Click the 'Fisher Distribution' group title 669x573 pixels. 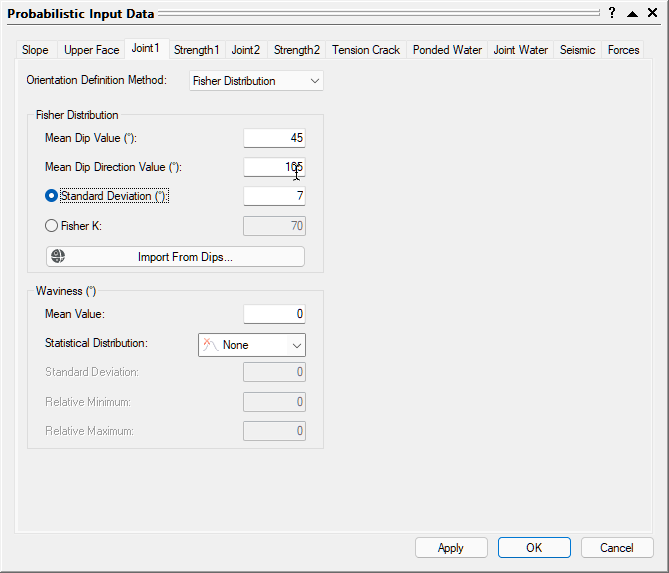click(x=77, y=115)
